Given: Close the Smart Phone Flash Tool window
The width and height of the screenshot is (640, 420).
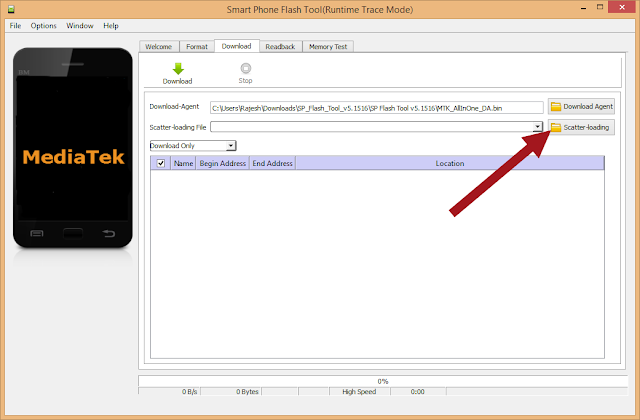Looking at the screenshot, I should (x=622, y=7).
